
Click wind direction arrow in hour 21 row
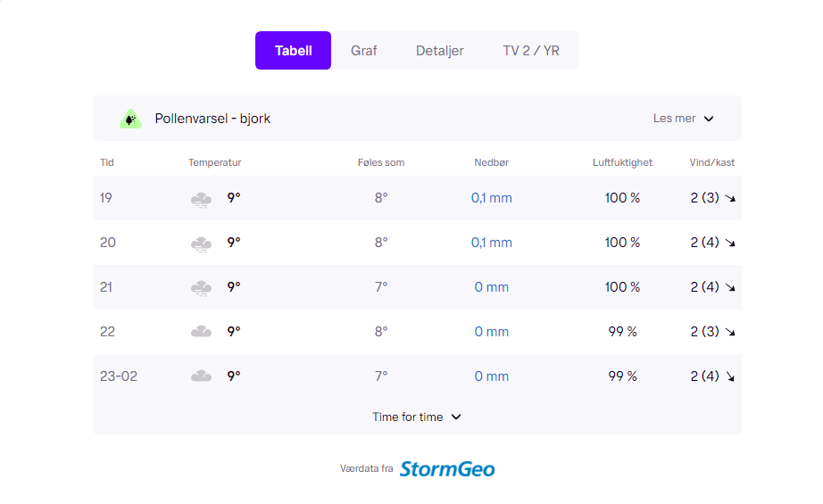pos(730,287)
